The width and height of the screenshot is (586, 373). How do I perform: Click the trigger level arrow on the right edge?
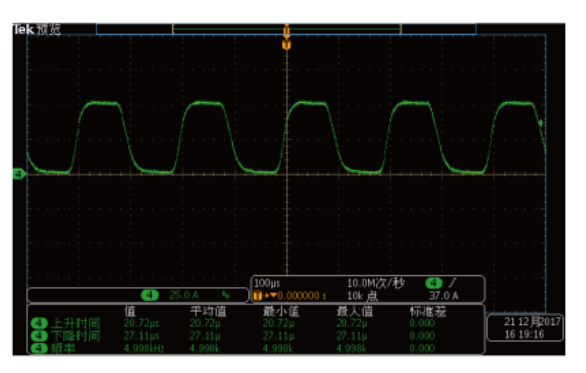click(x=541, y=123)
